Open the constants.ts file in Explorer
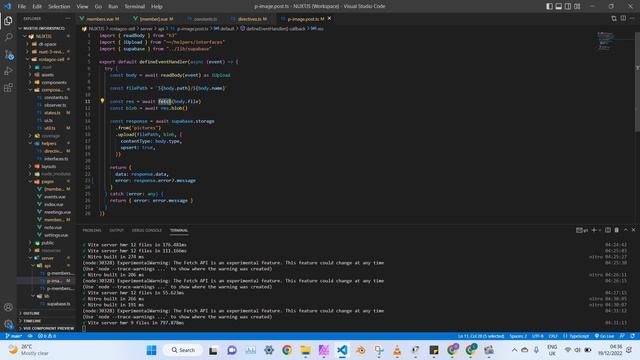This screenshot has width=640, height=360. click(x=56, y=98)
